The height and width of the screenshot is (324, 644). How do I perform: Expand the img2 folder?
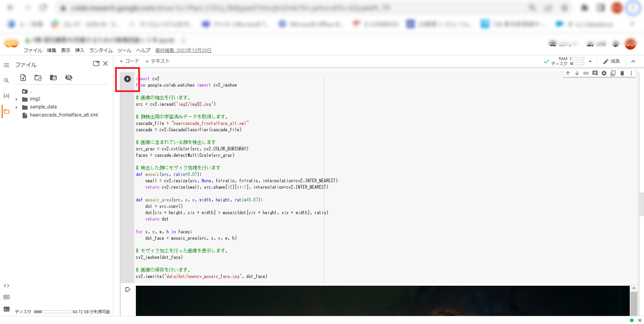pos(17,99)
